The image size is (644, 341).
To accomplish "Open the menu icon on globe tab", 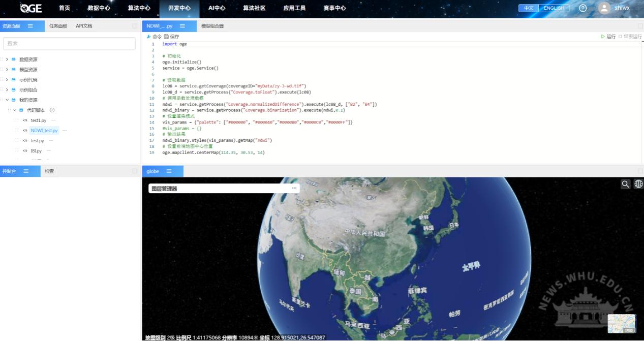I will coord(169,171).
